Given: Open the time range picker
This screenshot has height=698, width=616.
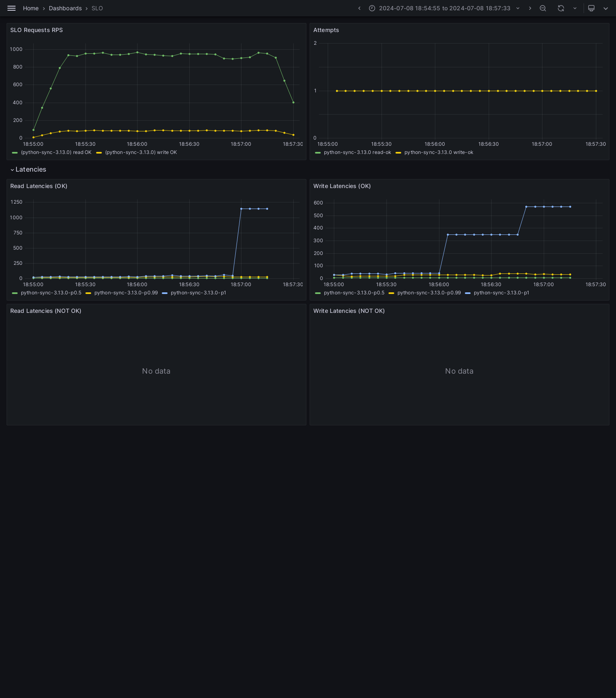Looking at the screenshot, I should (444, 8).
